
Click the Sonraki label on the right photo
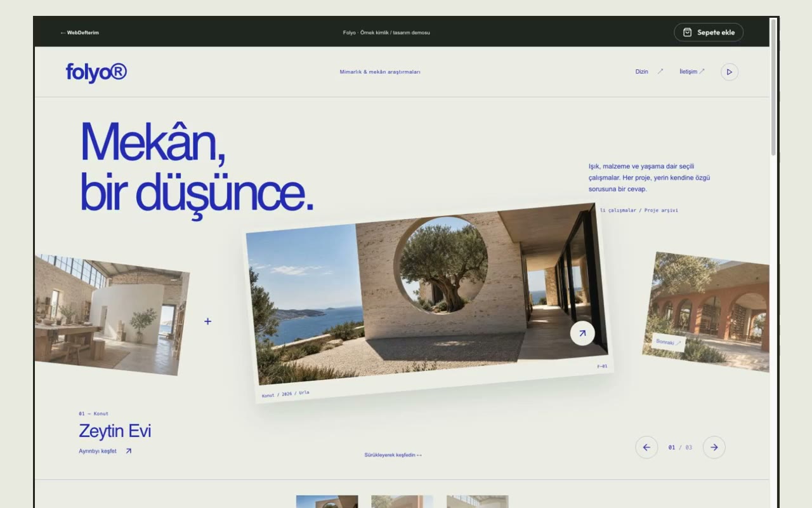(x=669, y=342)
